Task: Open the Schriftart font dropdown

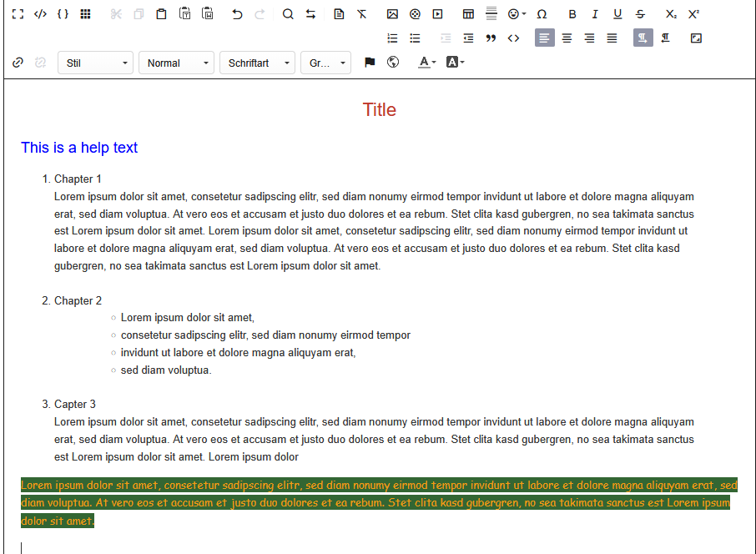Action: click(x=257, y=63)
